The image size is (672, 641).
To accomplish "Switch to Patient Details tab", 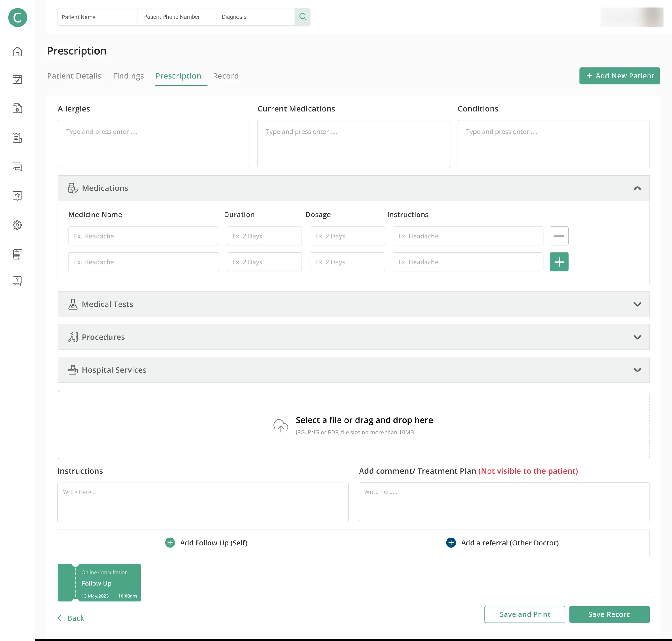I will (74, 76).
